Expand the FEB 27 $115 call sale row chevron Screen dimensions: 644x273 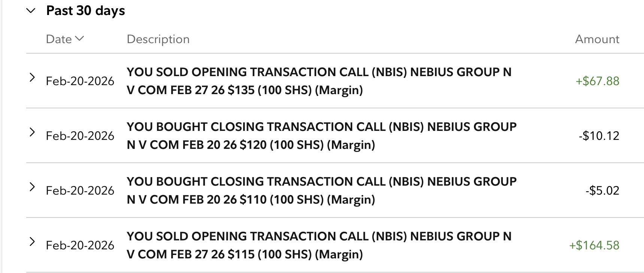(x=32, y=242)
